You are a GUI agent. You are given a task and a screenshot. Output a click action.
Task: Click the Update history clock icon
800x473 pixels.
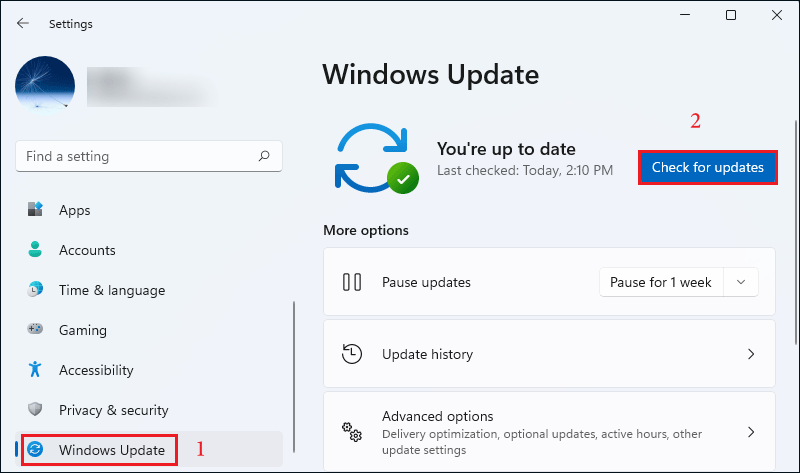click(352, 354)
